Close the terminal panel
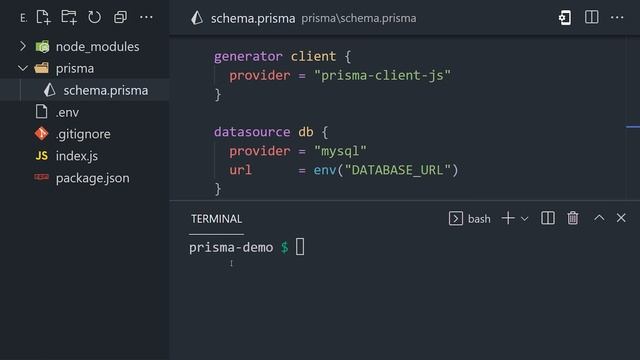Viewport: 640px width, 360px height. [x=621, y=218]
